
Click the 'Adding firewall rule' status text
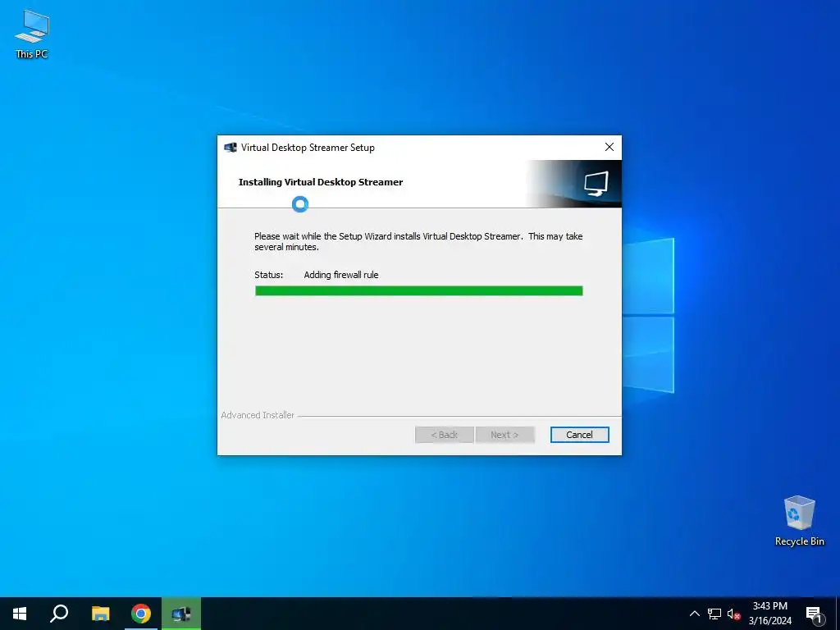[340, 275]
